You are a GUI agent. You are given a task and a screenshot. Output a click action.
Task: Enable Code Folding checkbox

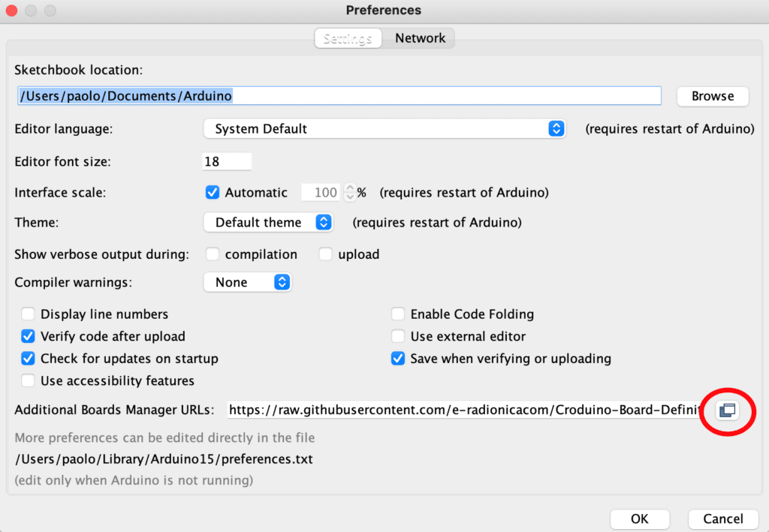pos(398,314)
